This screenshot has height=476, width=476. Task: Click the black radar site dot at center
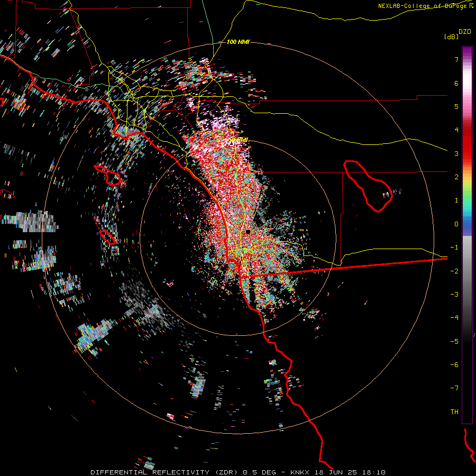click(248, 232)
